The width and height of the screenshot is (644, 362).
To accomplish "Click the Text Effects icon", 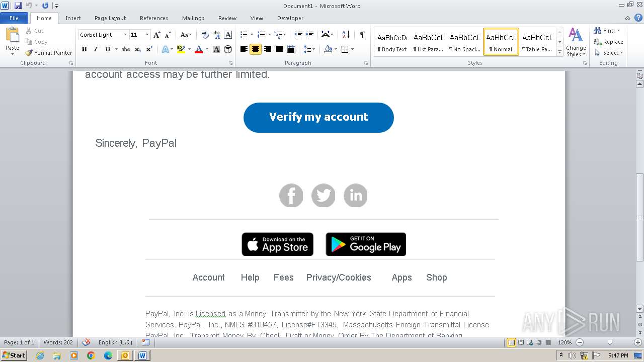I will click(165, 49).
